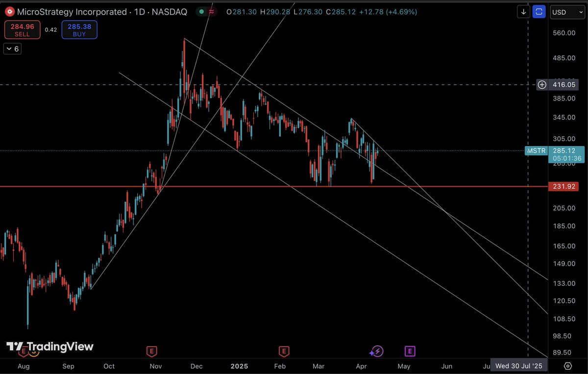This screenshot has height=374, width=588.
Task: Click the Jun label on time axis
Action: [447, 366]
